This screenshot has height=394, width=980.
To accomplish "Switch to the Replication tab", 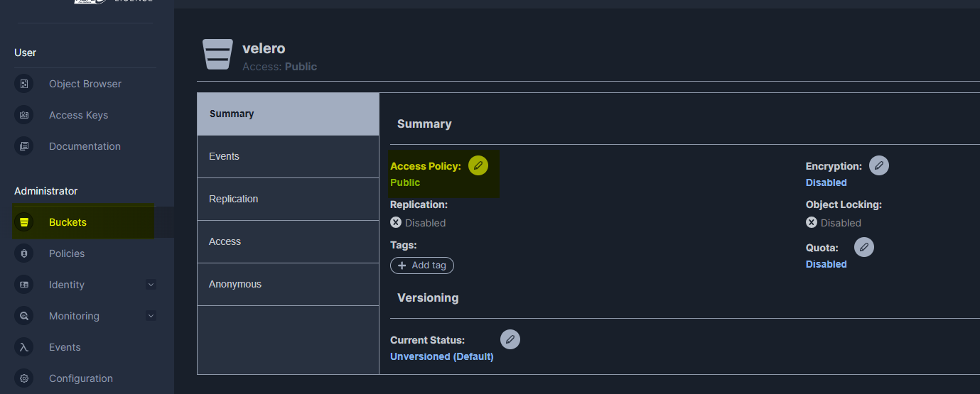I will point(288,199).
